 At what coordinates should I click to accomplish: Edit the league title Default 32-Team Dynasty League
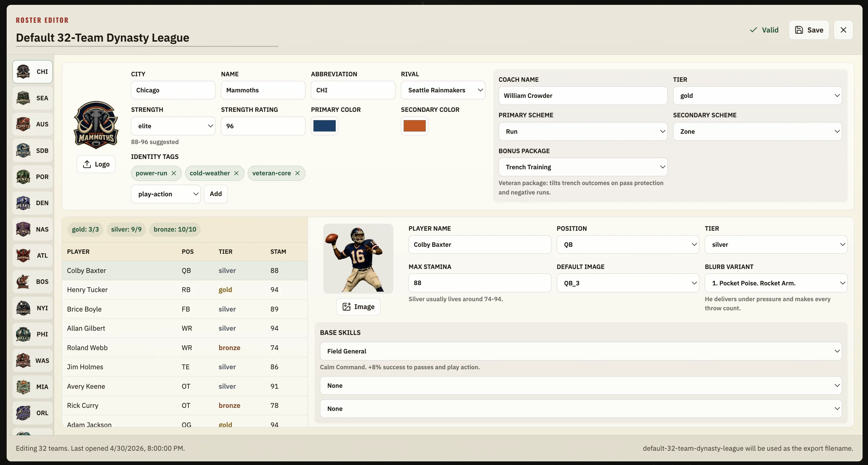[147, 37]
